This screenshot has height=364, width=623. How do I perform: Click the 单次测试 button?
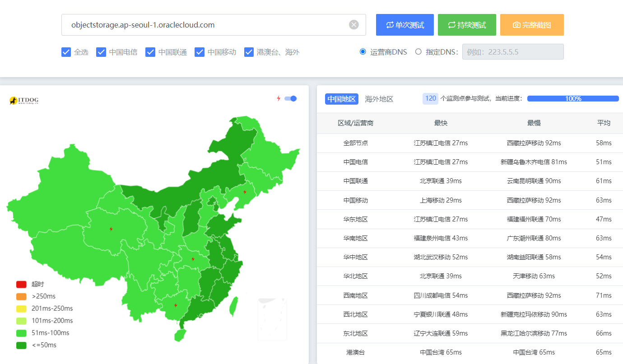[x=405, y=25]
